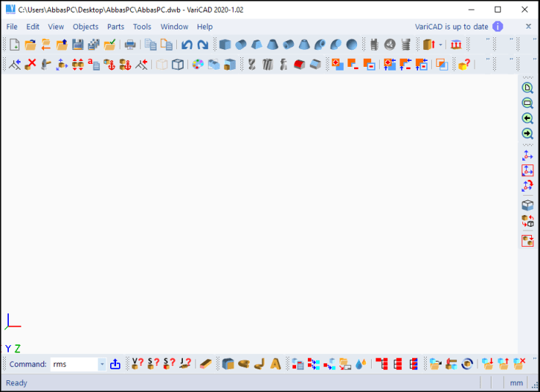Image resolution: width=540 pixels, height=392 pixels.
Task: Click the save all files icon
Action: click(x=94, y=45)
